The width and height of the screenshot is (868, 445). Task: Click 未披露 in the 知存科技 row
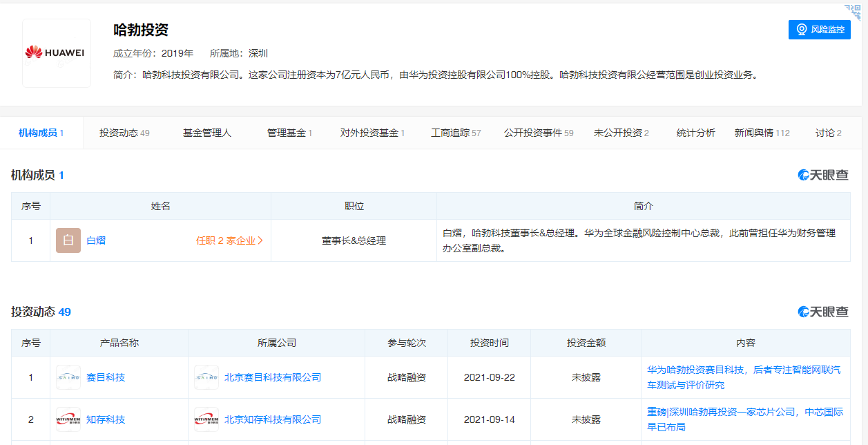click(586, 419)
